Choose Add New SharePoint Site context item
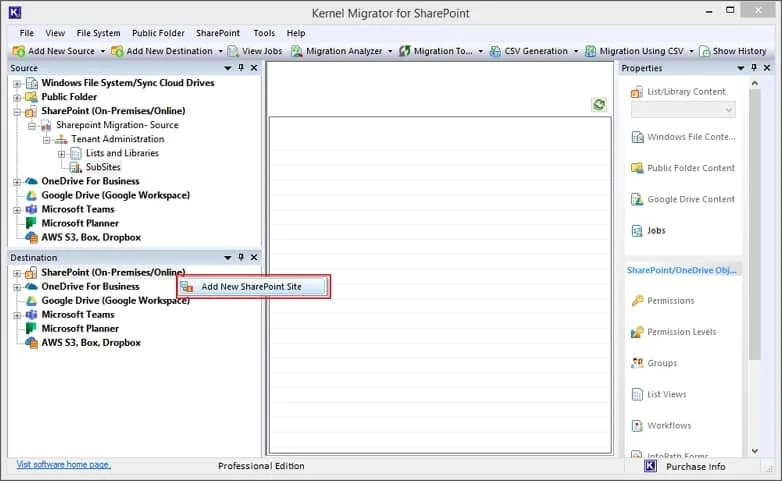 (253, 287)
